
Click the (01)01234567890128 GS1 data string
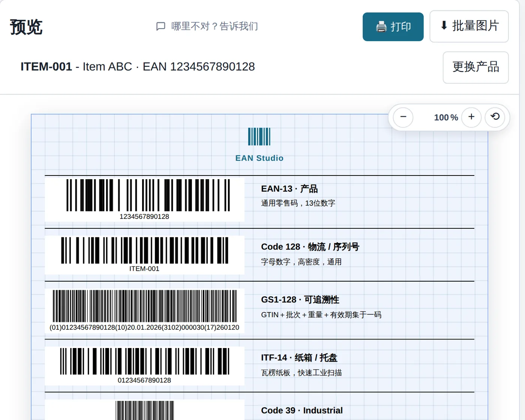(x=144, y=327)
